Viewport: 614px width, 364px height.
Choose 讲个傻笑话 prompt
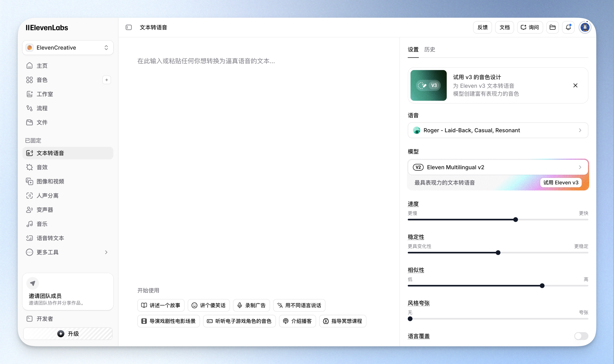coord(208,305)
